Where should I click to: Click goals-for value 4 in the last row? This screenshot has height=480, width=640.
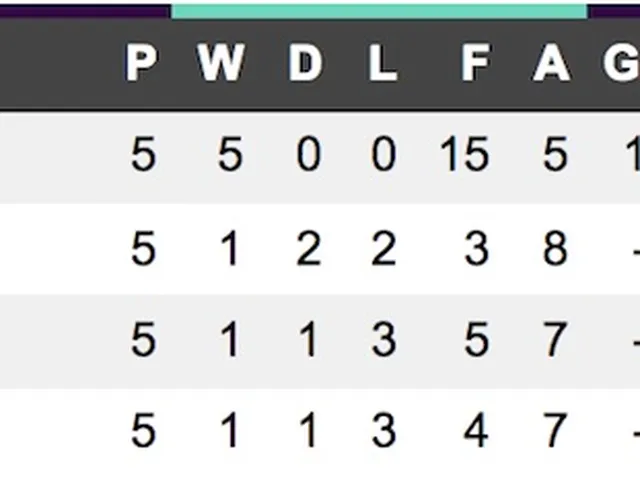[476, 432]
